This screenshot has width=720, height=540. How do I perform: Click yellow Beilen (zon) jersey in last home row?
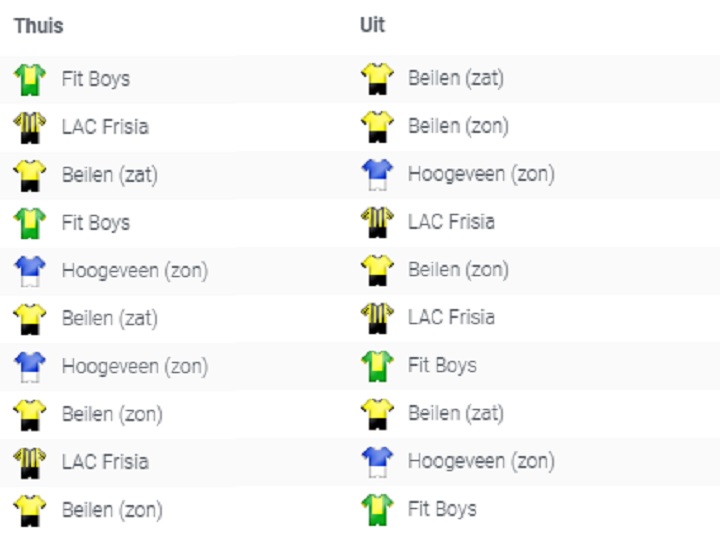(30, 510)
